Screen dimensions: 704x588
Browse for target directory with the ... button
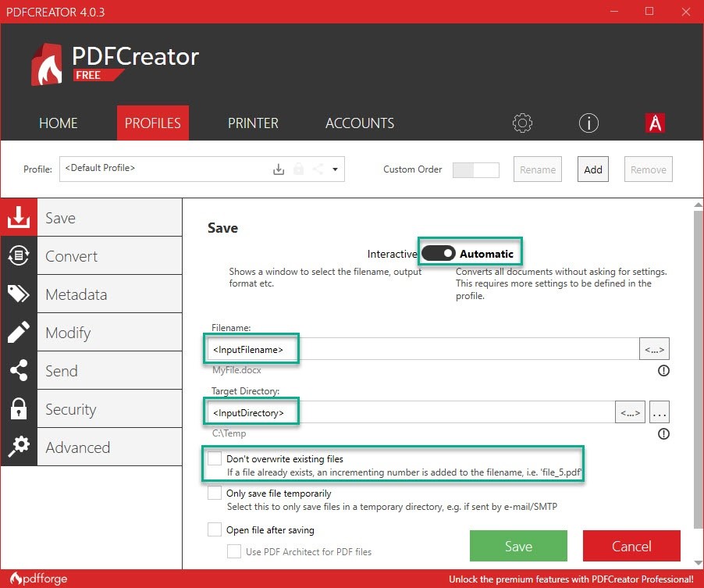pos(659,412)
